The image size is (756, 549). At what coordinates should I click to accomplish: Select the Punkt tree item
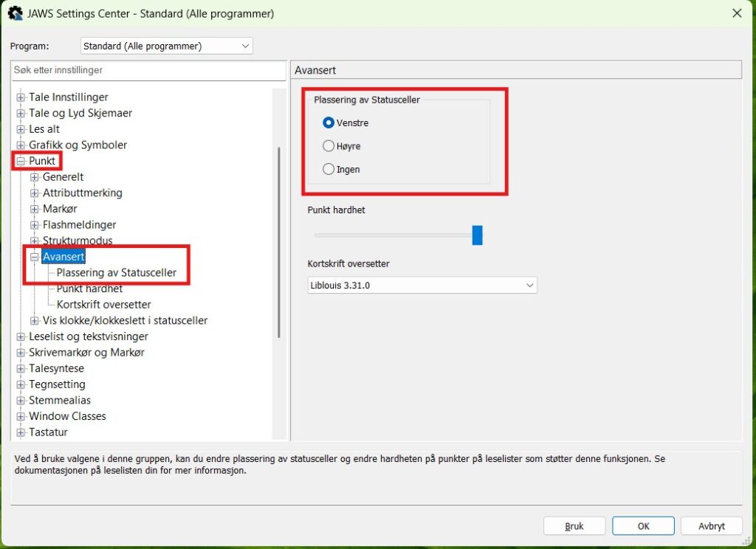point(42,161)
